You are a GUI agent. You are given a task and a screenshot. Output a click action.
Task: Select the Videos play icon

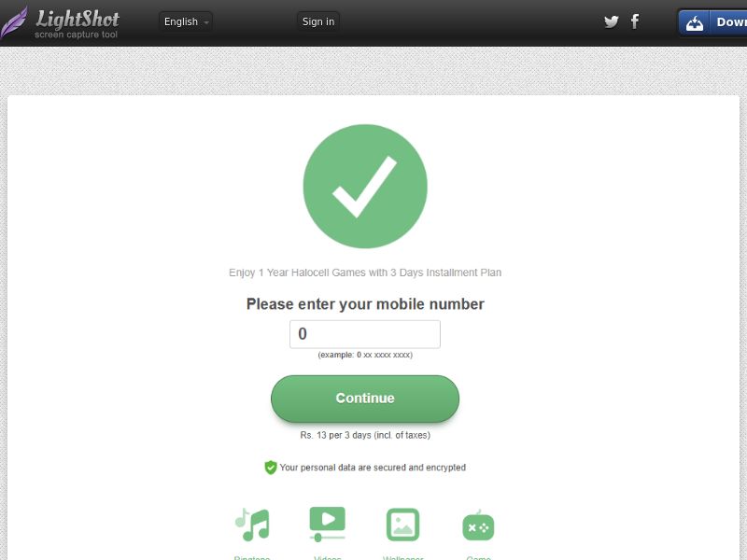[328, 524]
